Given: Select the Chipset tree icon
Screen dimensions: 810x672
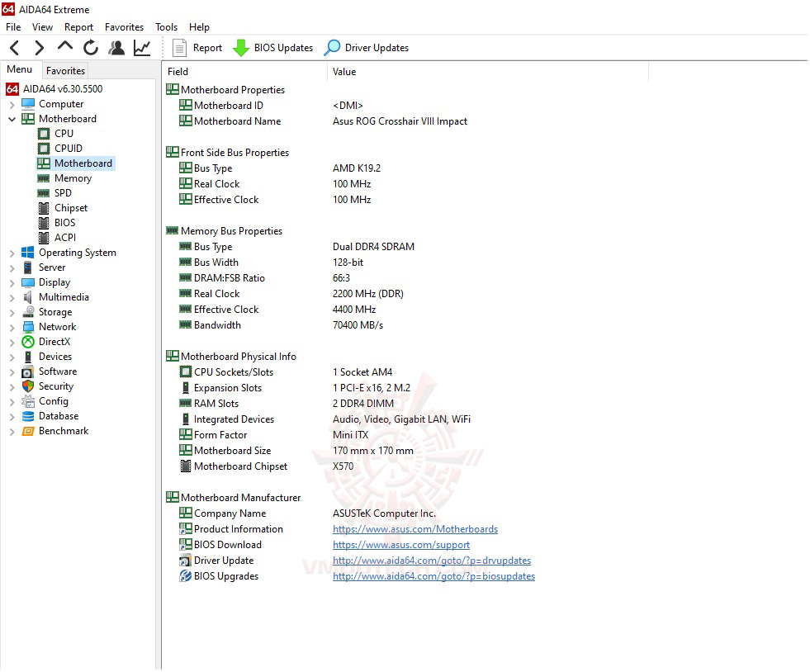Looking at the screenshot, I should [x=44, y=208].
